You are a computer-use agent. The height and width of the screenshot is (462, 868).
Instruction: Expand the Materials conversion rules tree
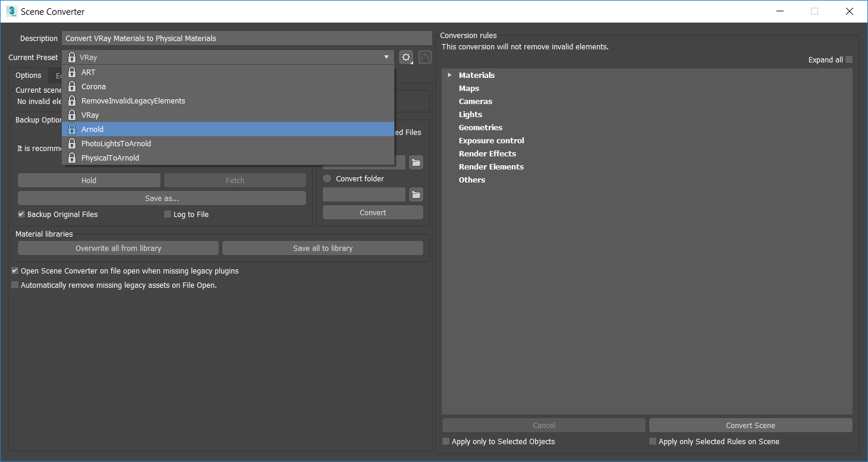click(x=449, y=75)
